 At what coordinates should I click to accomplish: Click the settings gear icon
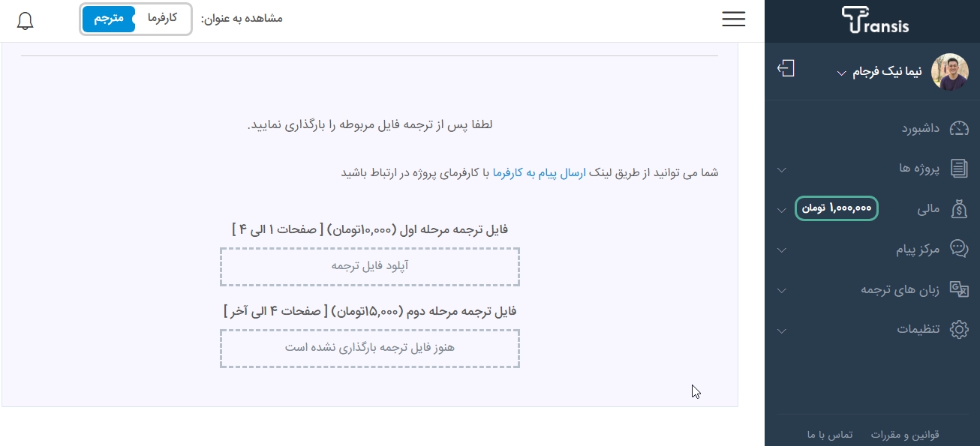[959, 329]
